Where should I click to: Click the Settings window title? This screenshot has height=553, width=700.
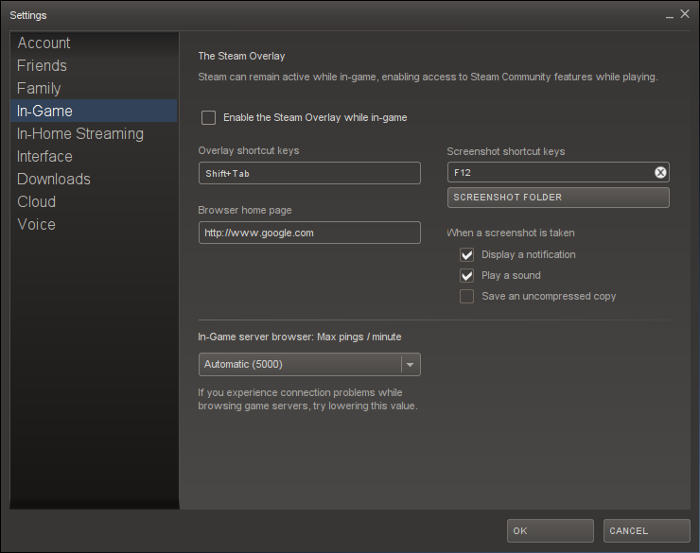click(28, 16)
